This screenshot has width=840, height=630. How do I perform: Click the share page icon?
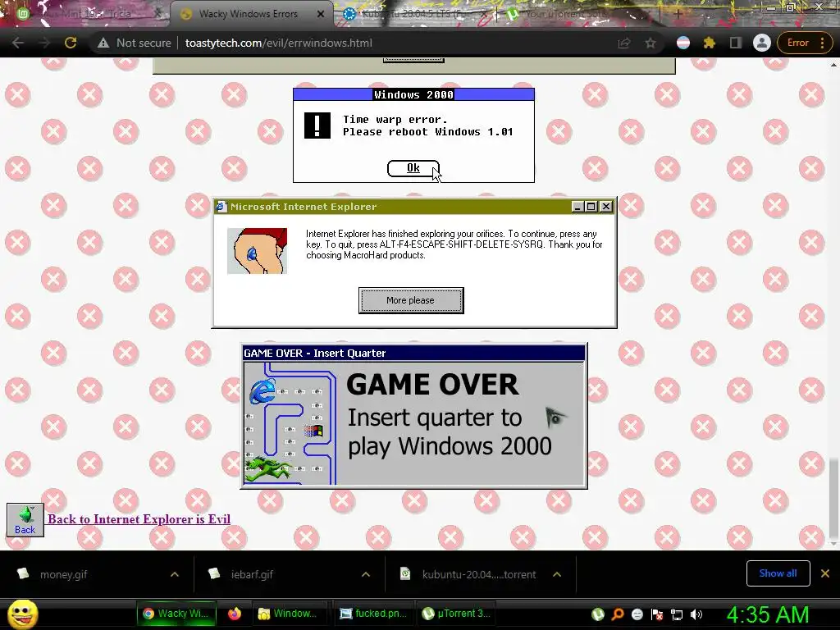click(x=624, y=43)
